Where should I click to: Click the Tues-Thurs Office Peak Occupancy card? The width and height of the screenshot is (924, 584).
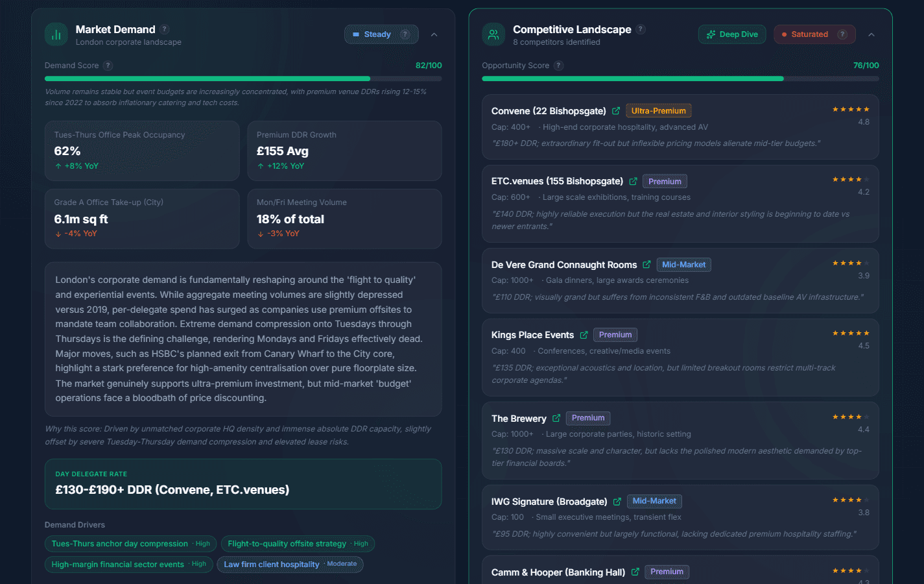(142, 151)
